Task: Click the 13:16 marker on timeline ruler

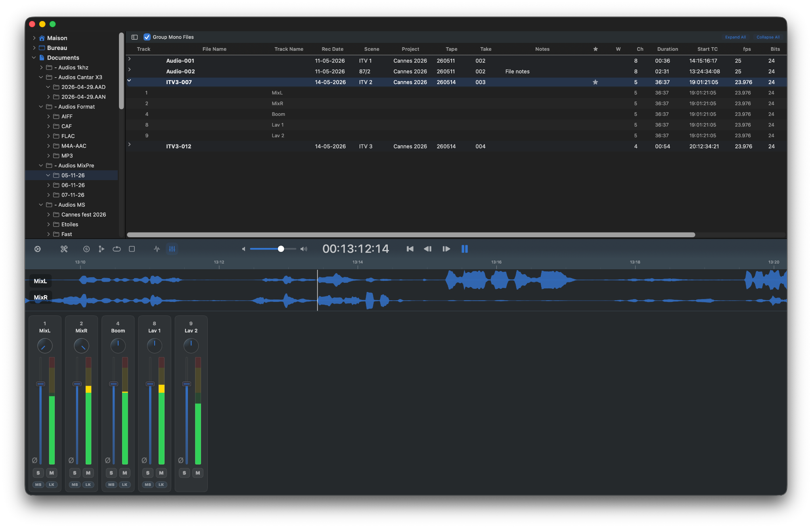Action: 496,262
